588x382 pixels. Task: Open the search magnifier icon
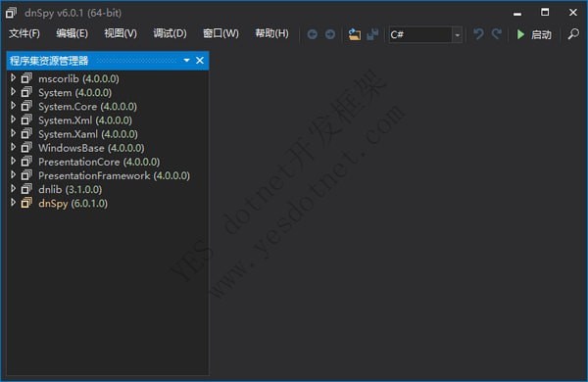click(x=573, y=34)
